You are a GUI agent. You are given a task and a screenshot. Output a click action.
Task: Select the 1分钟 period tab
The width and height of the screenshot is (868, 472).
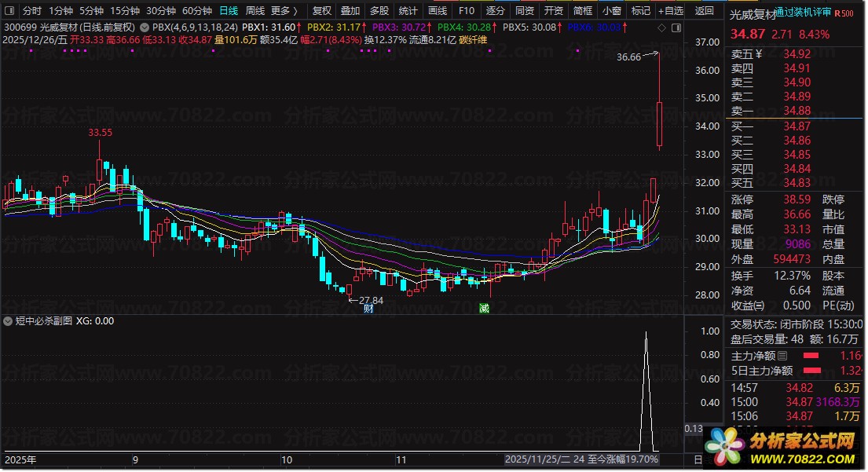tap(61, 10)
